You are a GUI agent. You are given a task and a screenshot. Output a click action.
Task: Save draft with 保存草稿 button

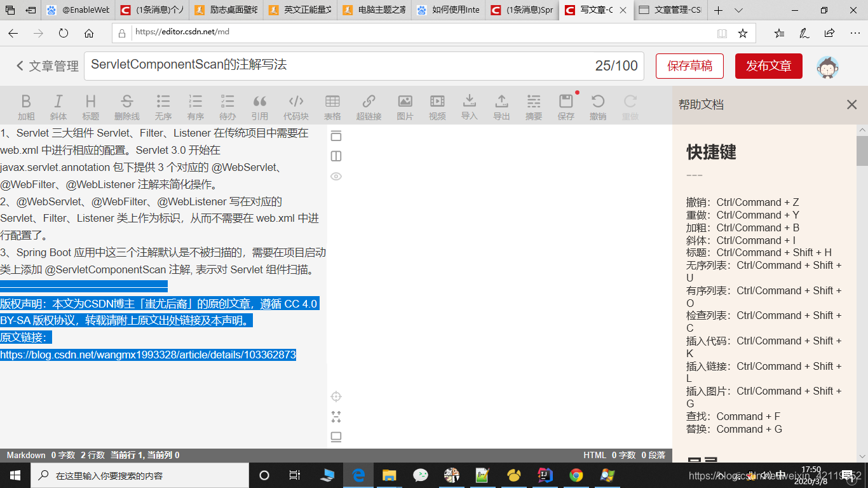click(689, 65)
